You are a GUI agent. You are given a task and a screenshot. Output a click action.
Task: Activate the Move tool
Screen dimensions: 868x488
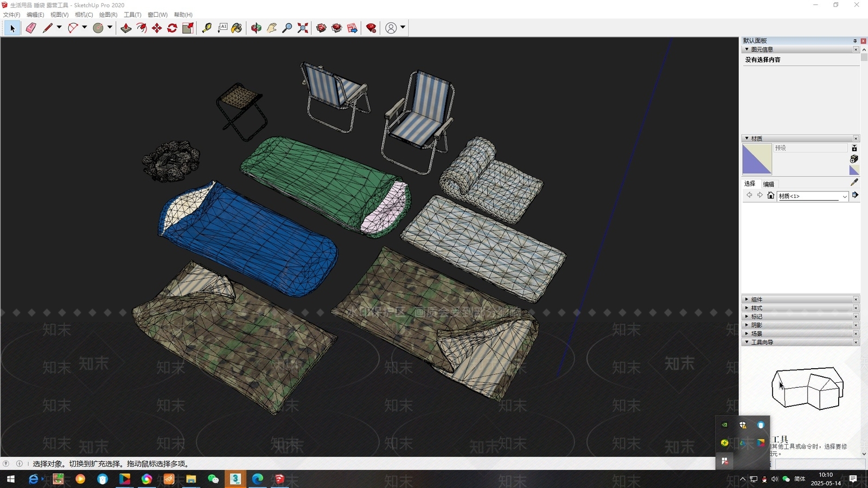[157, 28]
